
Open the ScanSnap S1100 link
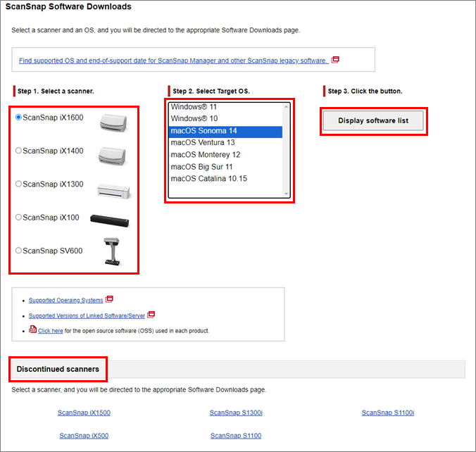(x=236, y=436)
